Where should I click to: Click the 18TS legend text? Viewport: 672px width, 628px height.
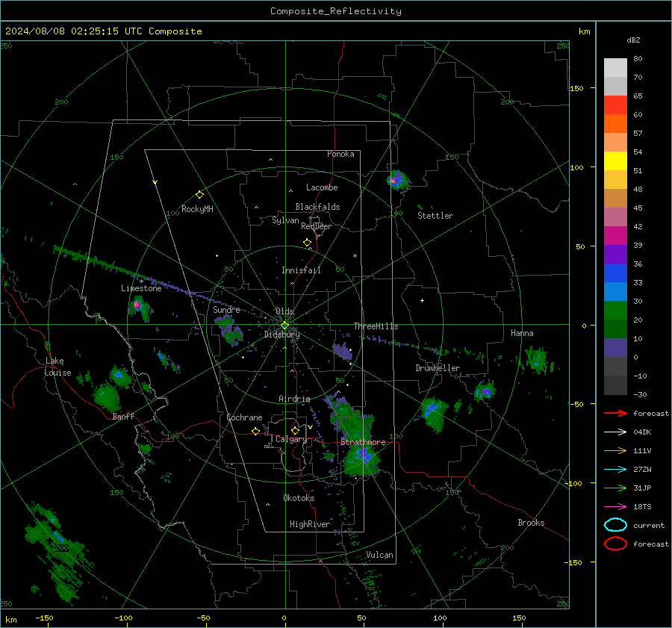pyautogui.click(x=642, y=507)
